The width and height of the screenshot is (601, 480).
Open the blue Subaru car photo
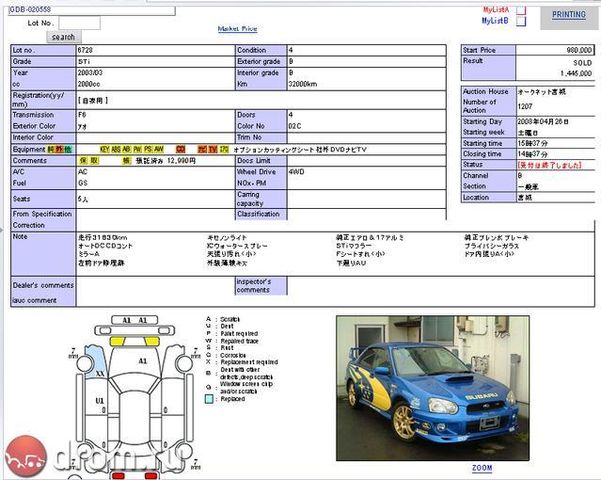433,388
